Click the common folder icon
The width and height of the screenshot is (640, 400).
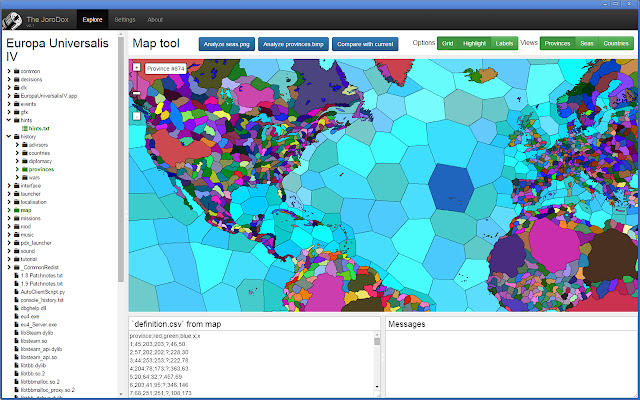click(17, 71)
